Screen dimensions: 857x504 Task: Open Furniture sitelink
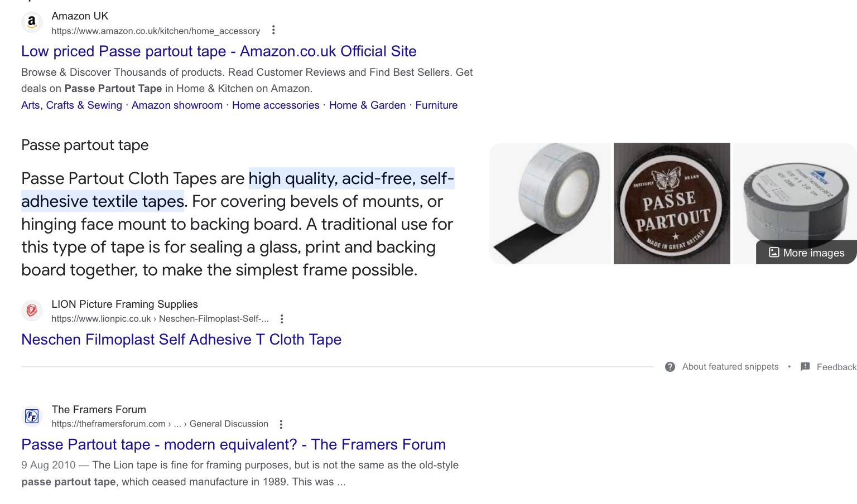click(436, 105)
